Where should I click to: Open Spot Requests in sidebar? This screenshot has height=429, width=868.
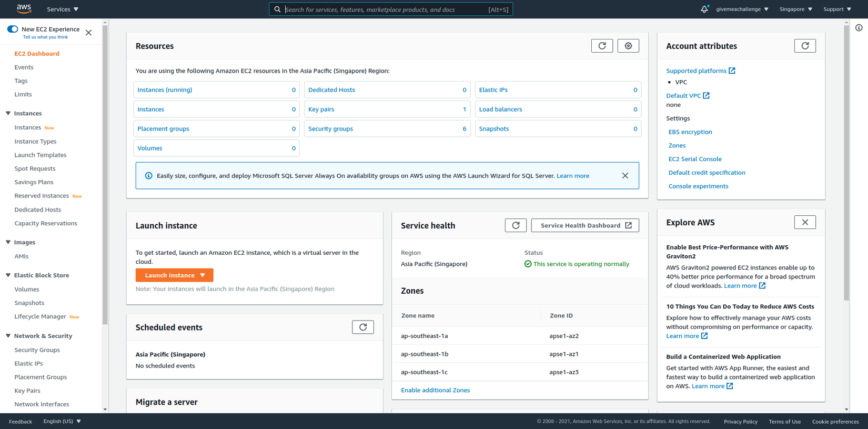pyautogui.click(x=35, y=168)
